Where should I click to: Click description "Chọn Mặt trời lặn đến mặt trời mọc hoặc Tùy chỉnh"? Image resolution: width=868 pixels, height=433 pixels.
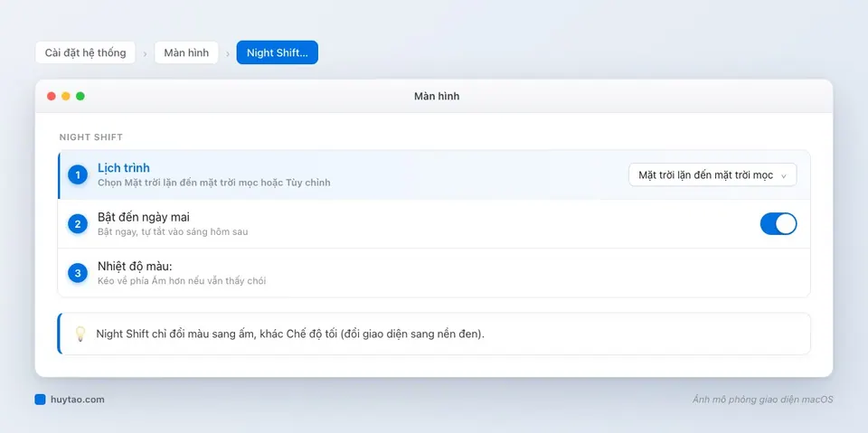pyautogui.click(x=213, y=183)
